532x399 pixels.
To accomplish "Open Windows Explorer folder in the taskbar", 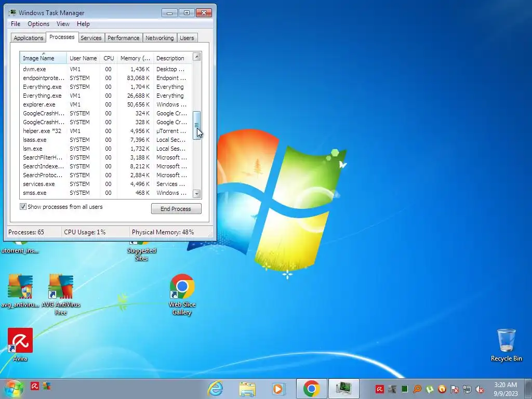I will click(x=247, y=389).
